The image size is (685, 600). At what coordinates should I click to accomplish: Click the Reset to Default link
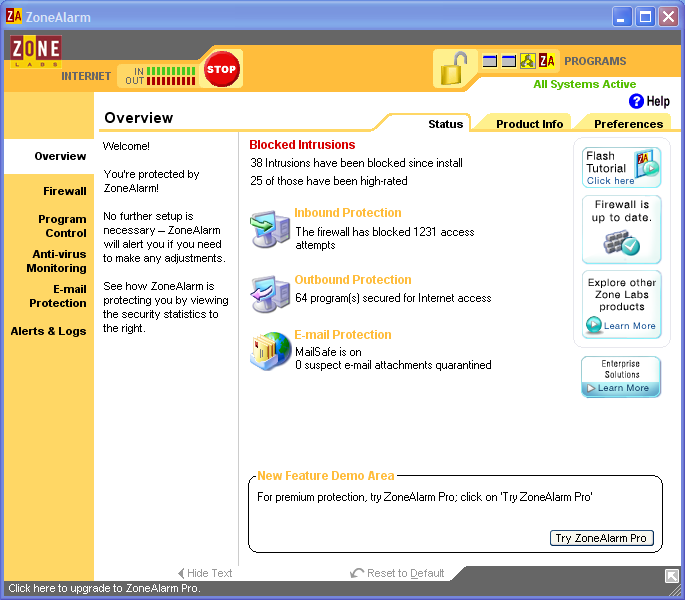coord(405,573)
